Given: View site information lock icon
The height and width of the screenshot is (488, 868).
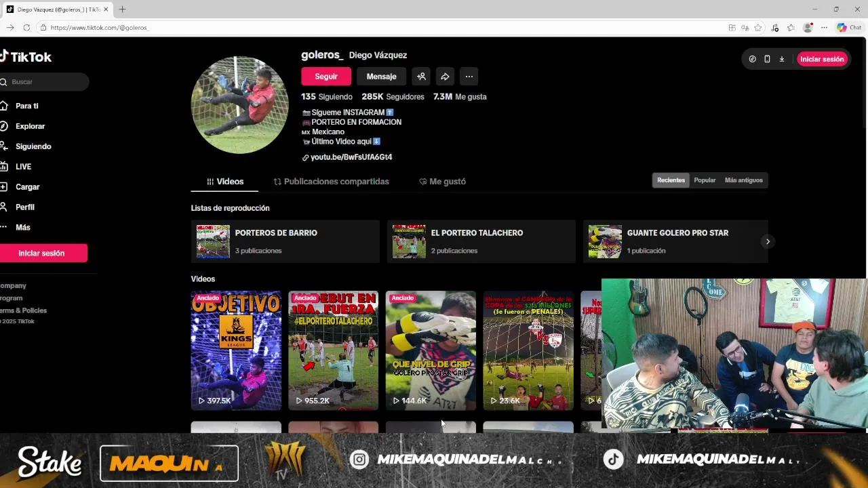Looking at the screenshot, I should tap(43, 28).
